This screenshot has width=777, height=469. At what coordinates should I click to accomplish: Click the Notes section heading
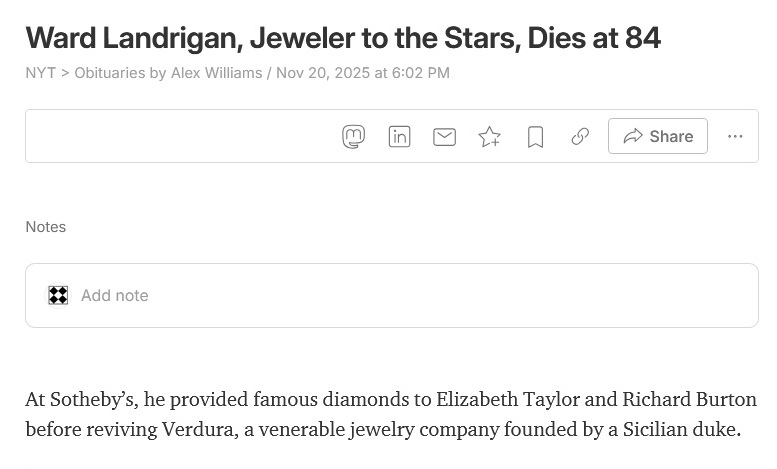coord(46,227)
